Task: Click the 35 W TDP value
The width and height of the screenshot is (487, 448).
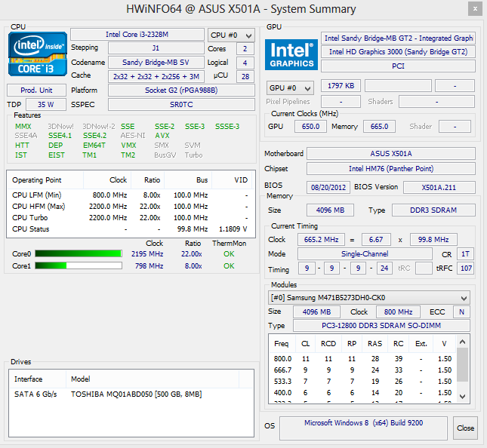Action: (x=46, y=105)
